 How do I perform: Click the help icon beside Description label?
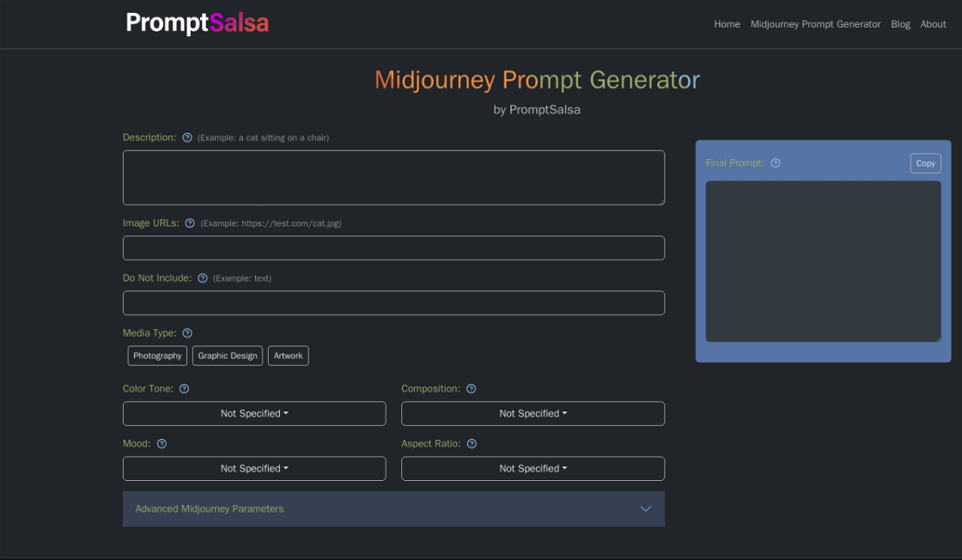point(187,137)
